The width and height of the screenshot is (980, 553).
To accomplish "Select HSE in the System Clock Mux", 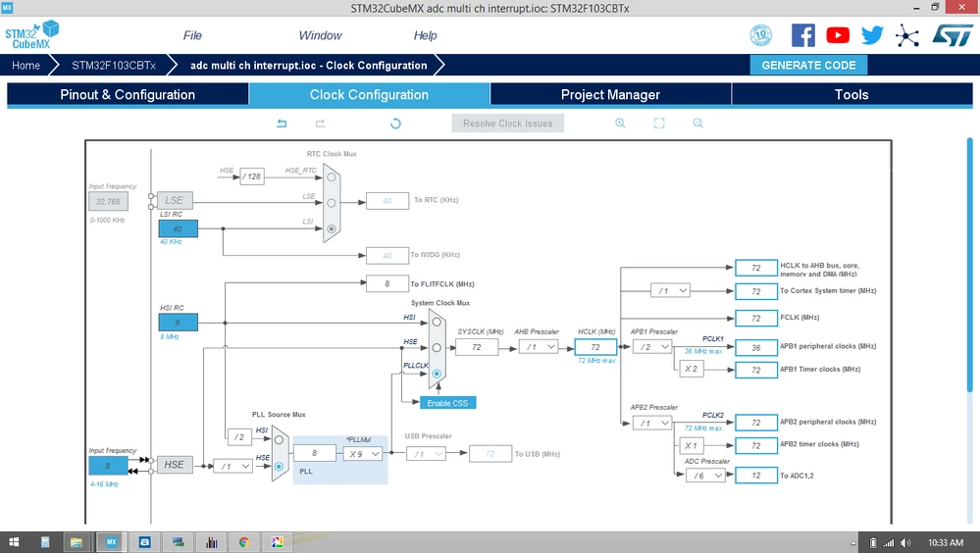I will (437, 347).
